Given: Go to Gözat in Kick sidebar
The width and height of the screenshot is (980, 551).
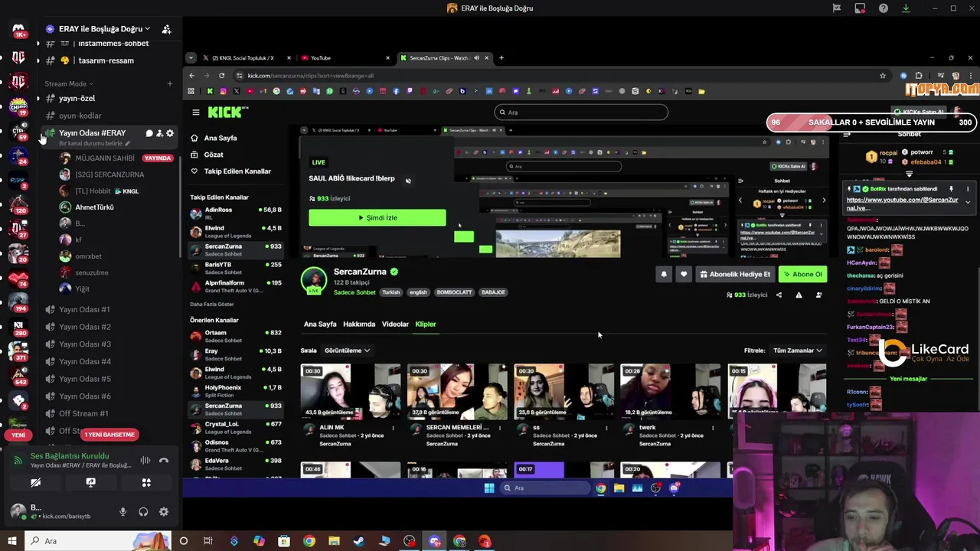Looking at the screenshot, I should [214, 155].
